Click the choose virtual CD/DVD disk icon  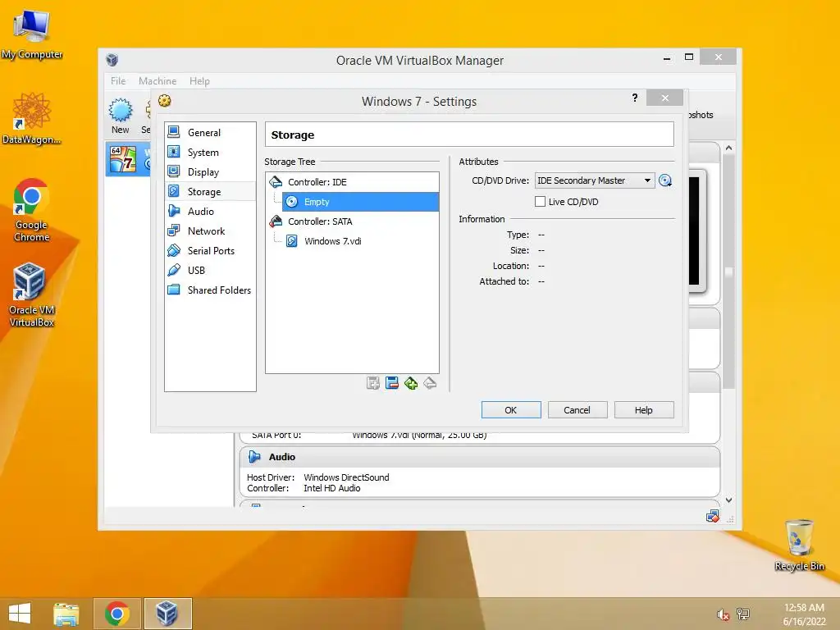664,180
